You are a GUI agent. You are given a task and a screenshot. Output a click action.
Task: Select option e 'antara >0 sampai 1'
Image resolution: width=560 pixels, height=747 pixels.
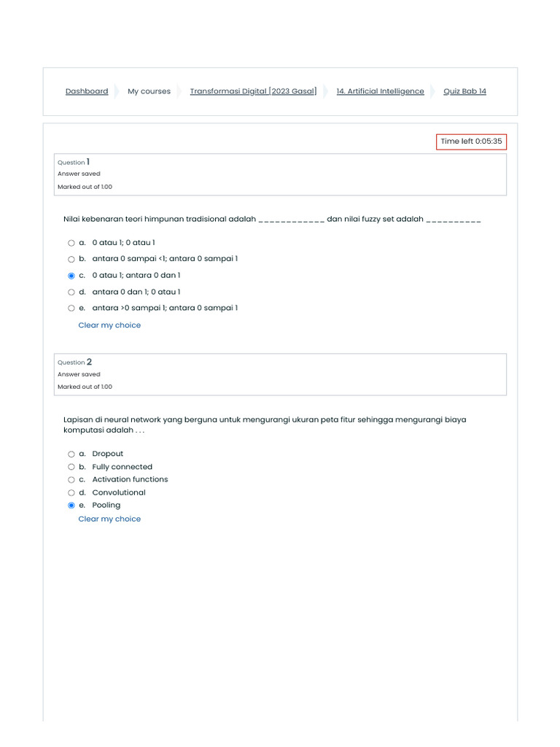tap(71, 308)
